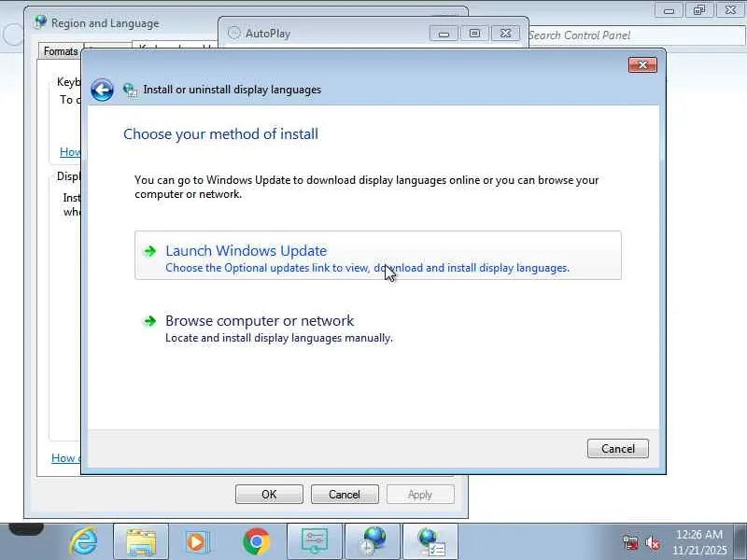This screenshot has width=747, height=560.
Task: Maximize the AutoPlay window
Action: pyautogui.click(x=474, y=34)
